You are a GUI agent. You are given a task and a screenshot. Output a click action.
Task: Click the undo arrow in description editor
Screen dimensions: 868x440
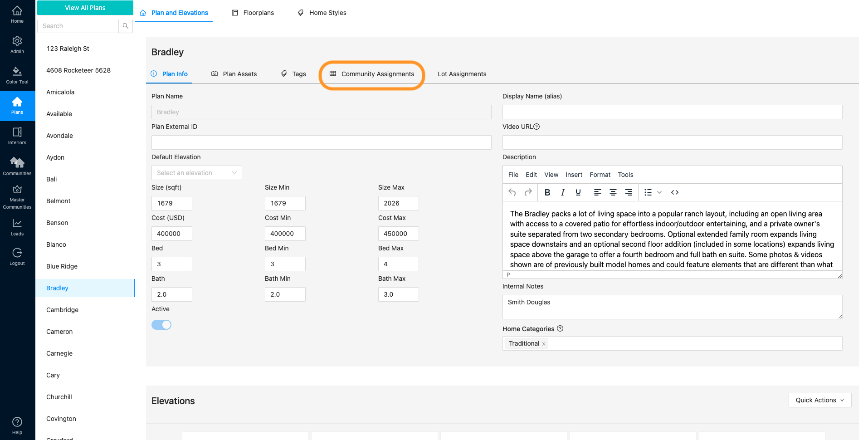pyautogui.click(x=512, y=192)
